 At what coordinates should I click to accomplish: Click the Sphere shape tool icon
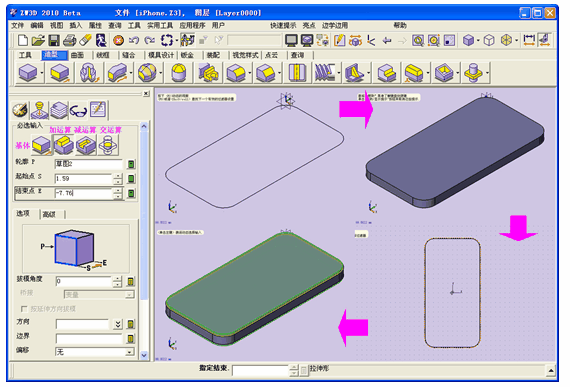147,73
